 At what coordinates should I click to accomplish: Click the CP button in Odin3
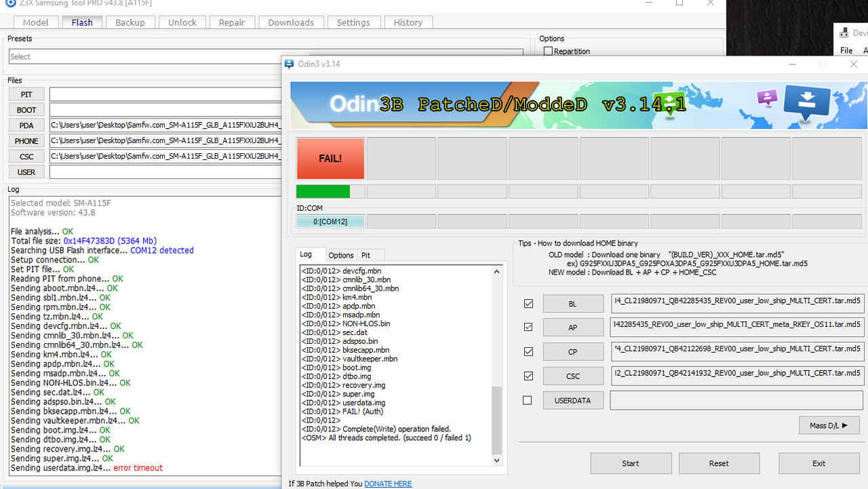point(573,352)
